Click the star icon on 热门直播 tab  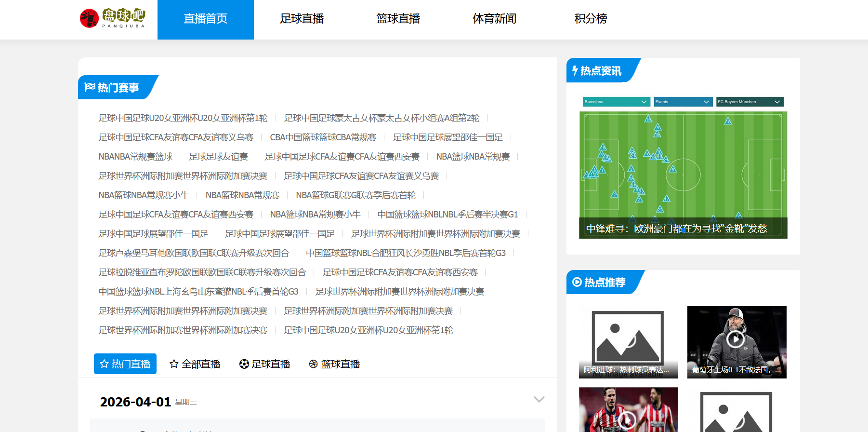tap(104, 364)
